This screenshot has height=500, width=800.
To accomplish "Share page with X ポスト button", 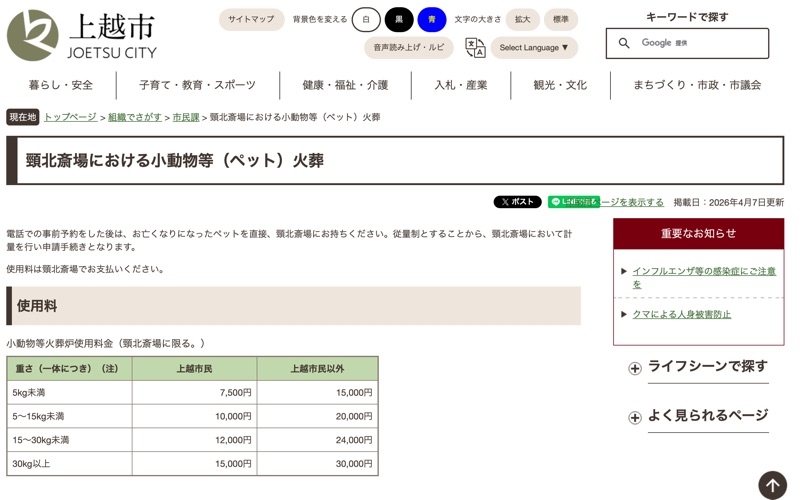I will click(517, 202).
